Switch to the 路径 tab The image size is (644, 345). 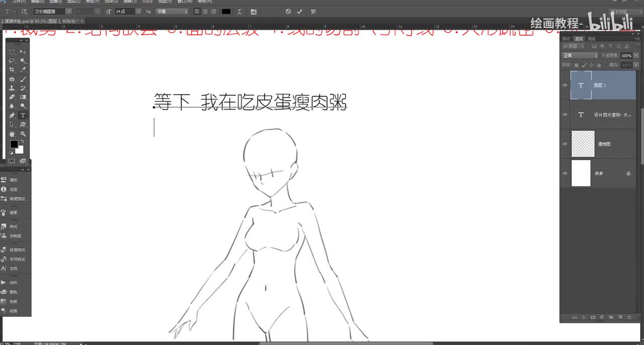click(x=567, y=39)
